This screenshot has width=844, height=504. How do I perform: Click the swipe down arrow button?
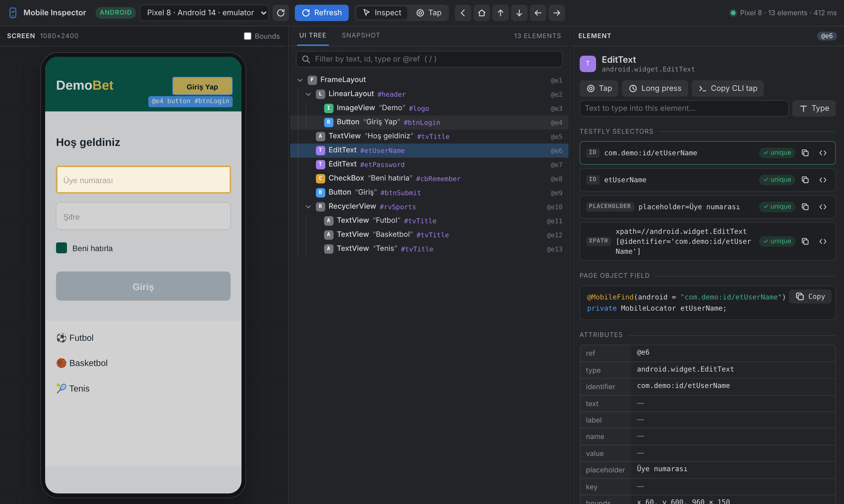[519, 13]
